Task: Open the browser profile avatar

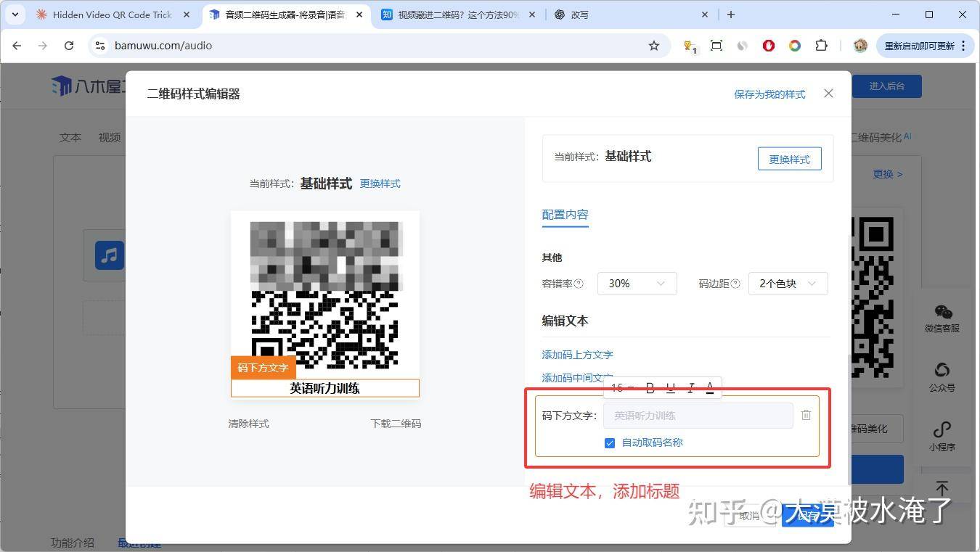Action: tap(860, 46)
